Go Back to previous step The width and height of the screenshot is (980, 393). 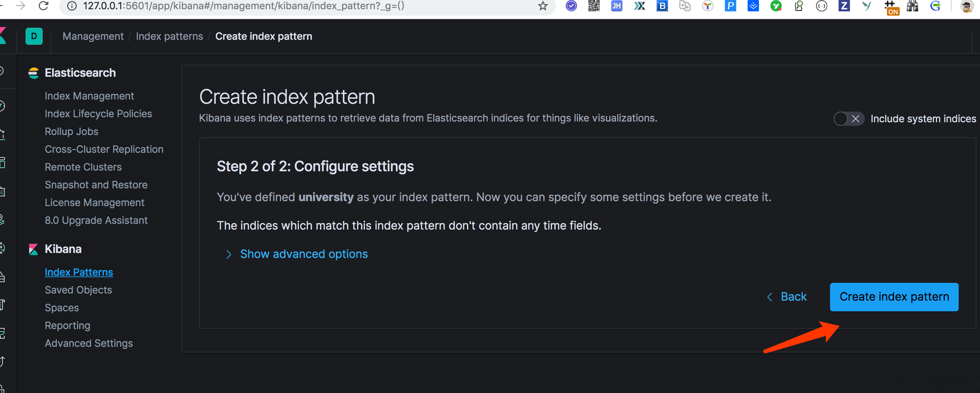click(x=787, y=297)
